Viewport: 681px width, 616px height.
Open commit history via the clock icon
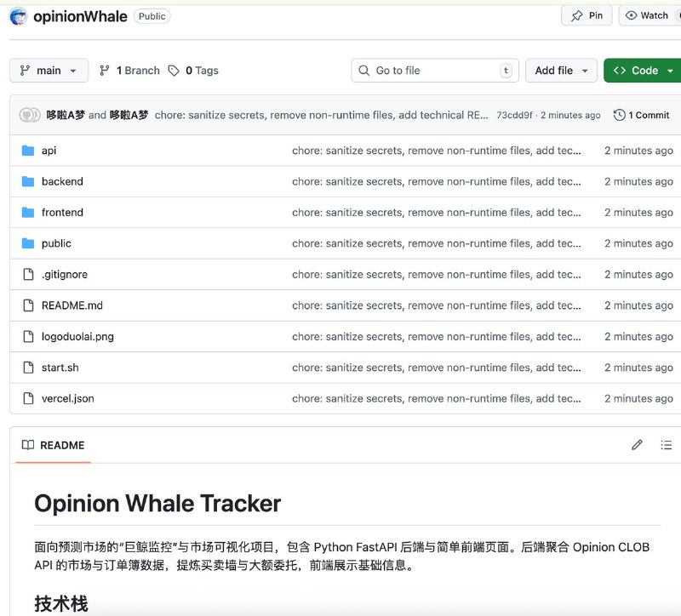pos(619,114)
